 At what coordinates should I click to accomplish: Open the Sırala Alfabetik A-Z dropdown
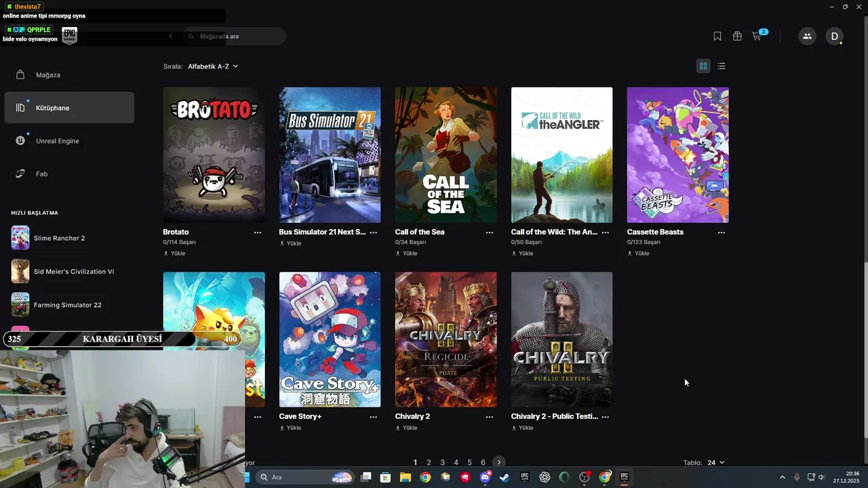213,66
